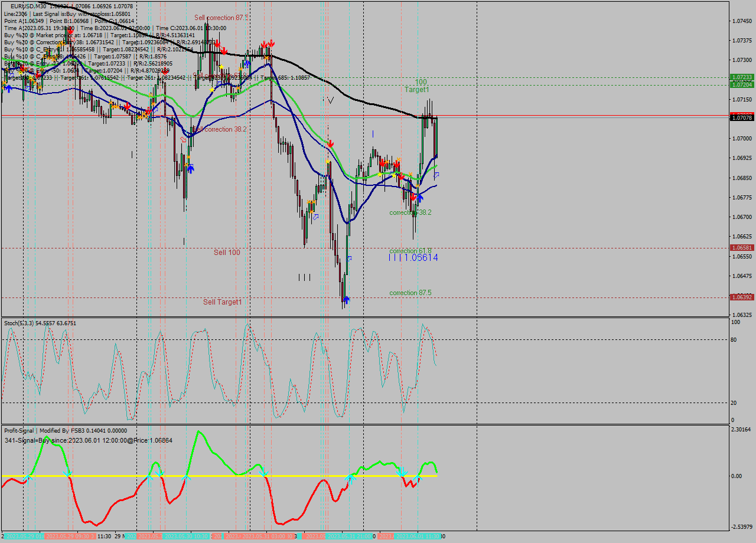This screenshot has width=756, height=543.
Task: Select the blue buy arrow at the Sell Target1 low
Action: [347, 300]
